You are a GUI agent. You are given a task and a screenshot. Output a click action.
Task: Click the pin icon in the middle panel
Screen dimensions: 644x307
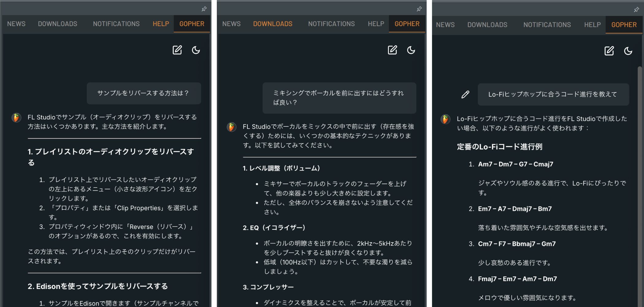click(x=419, y=9)
